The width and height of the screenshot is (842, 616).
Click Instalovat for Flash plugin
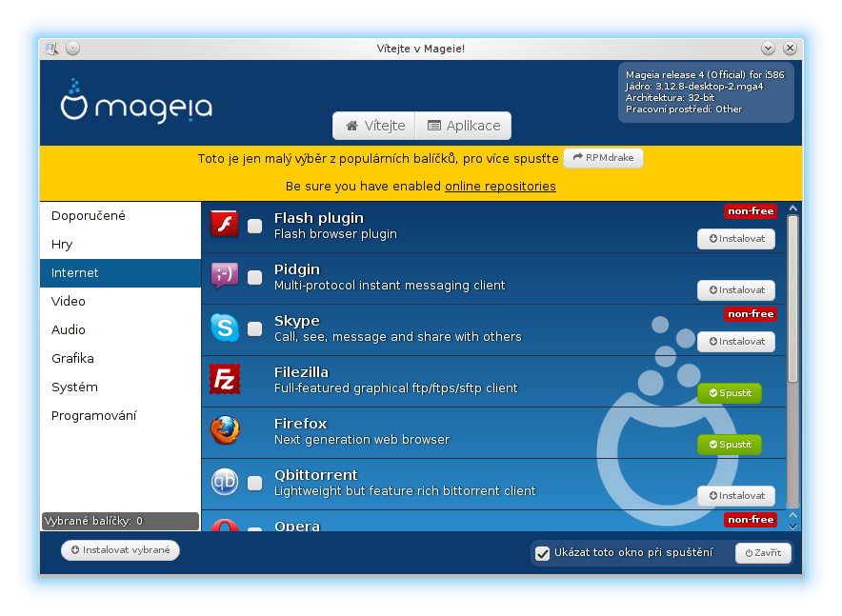[735, 239]
